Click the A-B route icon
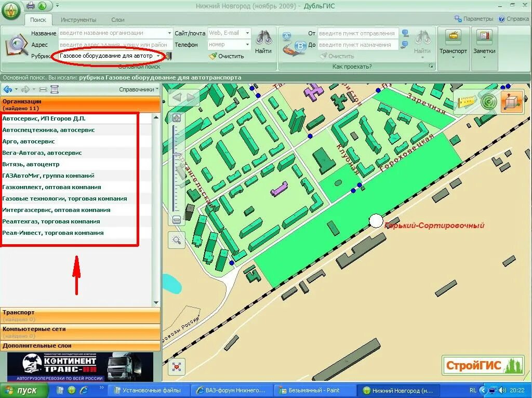This screenshot has height=398, width=532. (294, 44)
